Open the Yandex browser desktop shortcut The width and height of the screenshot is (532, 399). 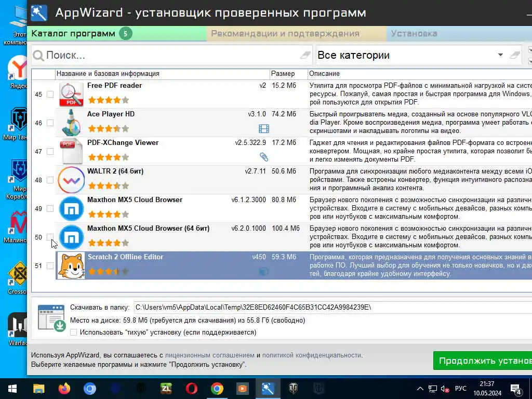pyautogui.click(x=17, y=72)
